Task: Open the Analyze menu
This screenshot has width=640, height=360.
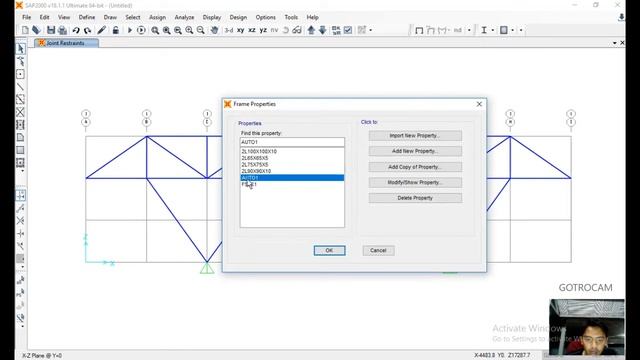Action: click(x=184, y=17)
